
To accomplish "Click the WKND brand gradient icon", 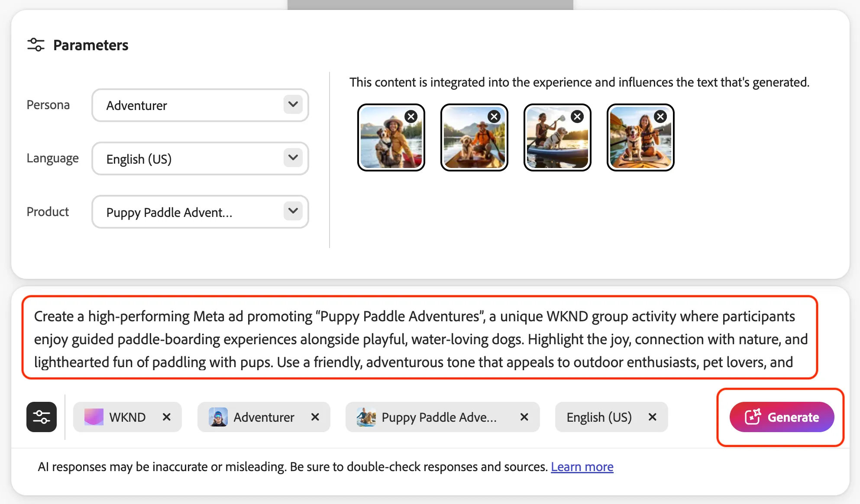I will [94, 417].
